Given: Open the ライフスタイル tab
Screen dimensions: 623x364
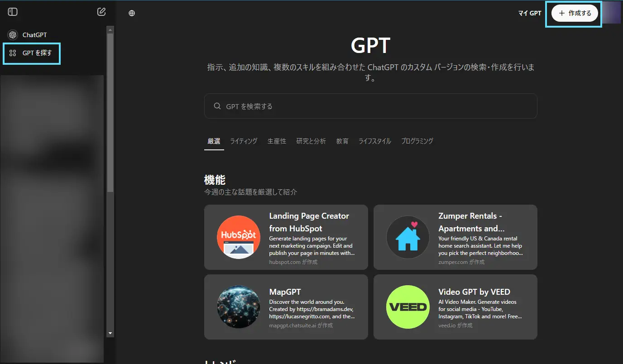Looking at the screenshot, I should click(x=375, y=141).
